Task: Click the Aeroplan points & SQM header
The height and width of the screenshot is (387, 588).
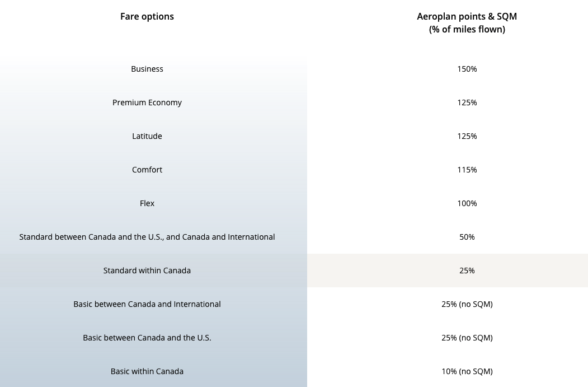Action: coord(467,23)
